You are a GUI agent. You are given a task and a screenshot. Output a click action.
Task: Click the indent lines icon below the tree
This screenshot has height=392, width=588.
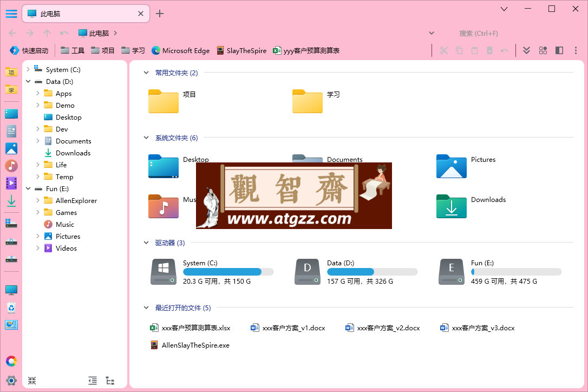coord(93,381)
